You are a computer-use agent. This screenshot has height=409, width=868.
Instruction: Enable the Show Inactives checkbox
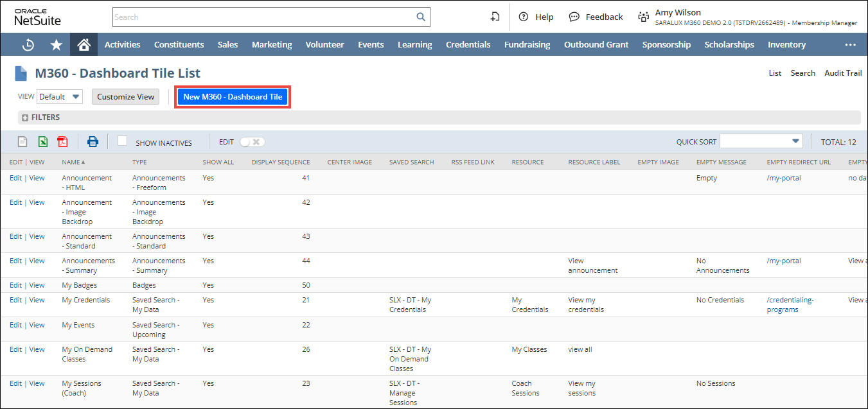pyautogui.click(x=123, y=141)
